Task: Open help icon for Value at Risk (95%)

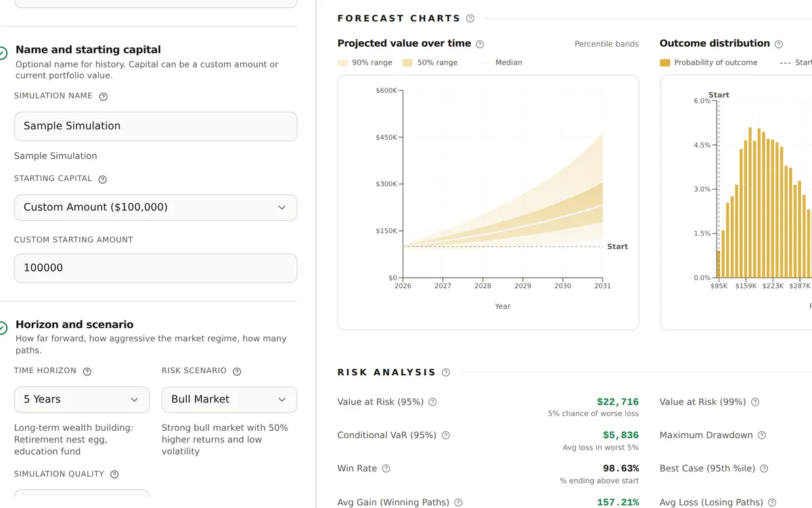Action: (x=432, y=402)
